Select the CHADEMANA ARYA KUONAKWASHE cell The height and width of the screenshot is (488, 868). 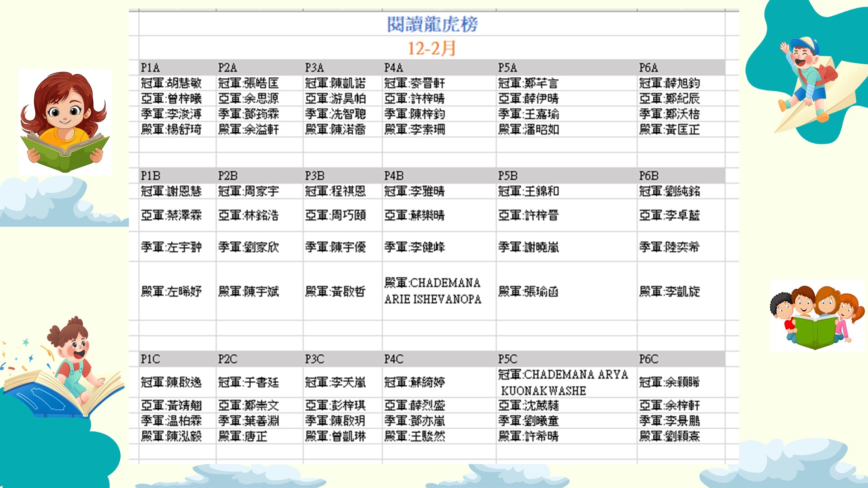[x=563, y=382]
